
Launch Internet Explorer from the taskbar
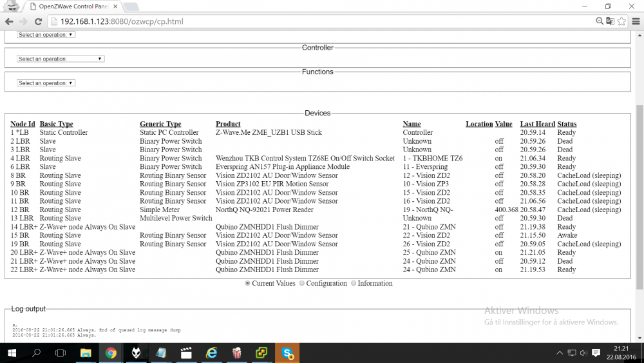point(211,353)
